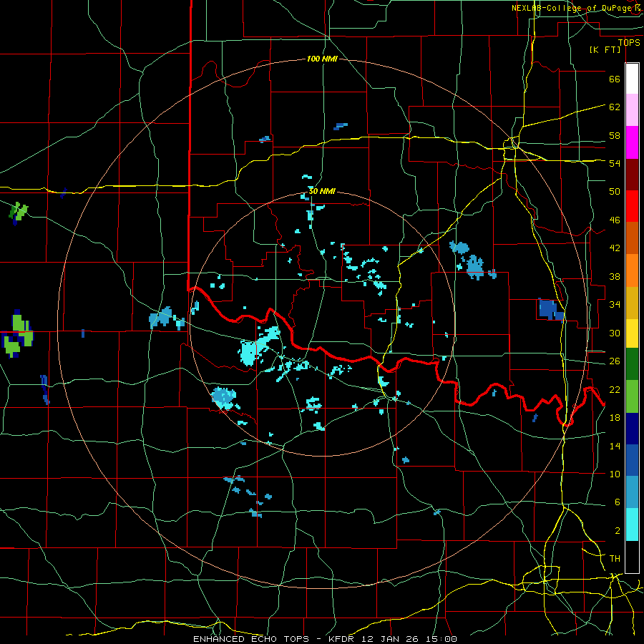
Task: Click the legend value 10
Action: click(615, 474)
